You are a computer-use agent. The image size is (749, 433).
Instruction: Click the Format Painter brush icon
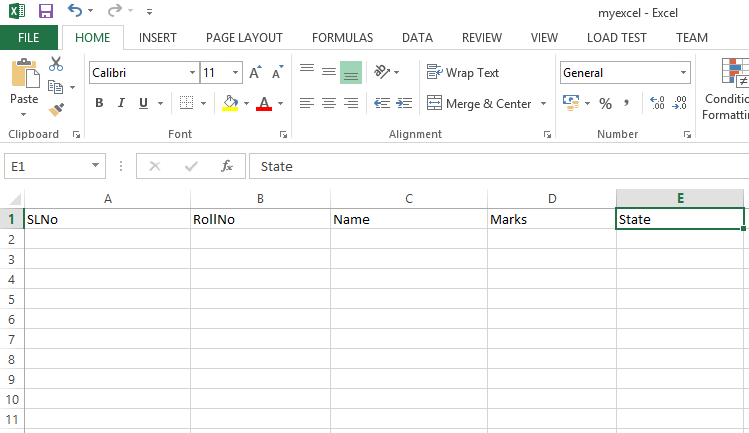[56, 108]
